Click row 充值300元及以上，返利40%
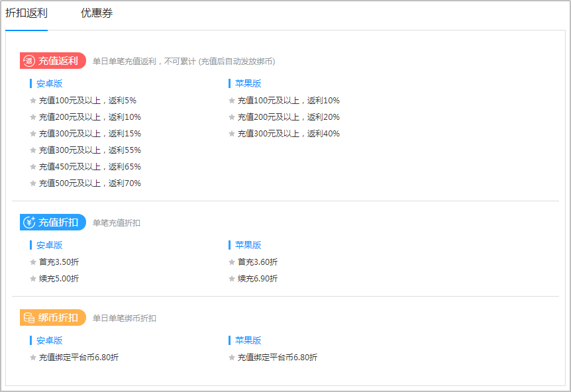The width and height of the screenshot is (571, 392). 288,134
